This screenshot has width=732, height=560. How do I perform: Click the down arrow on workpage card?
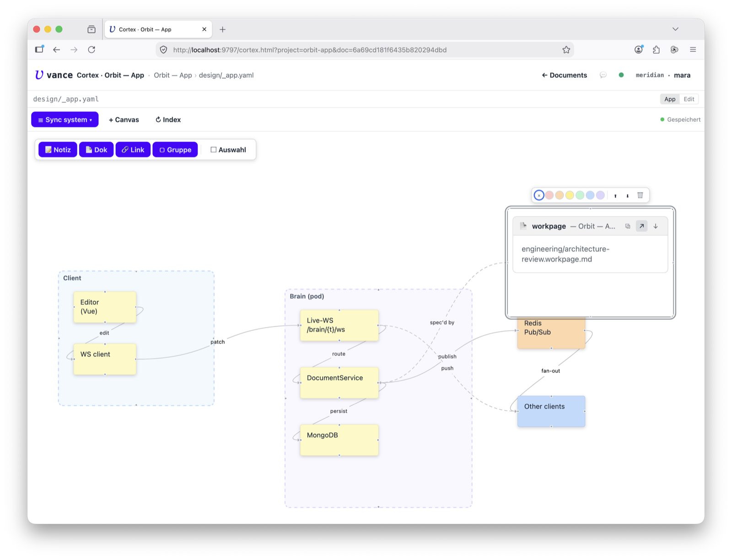click(656, 226)
